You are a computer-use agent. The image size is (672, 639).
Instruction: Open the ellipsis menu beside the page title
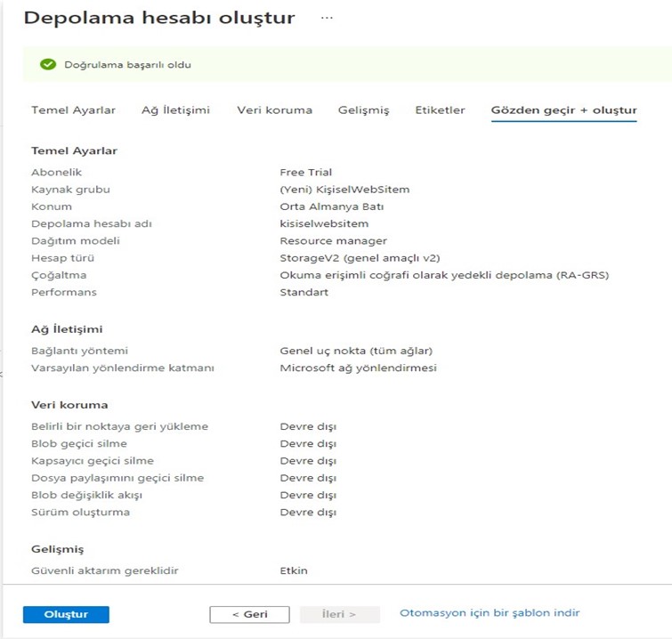click(327, 18)
